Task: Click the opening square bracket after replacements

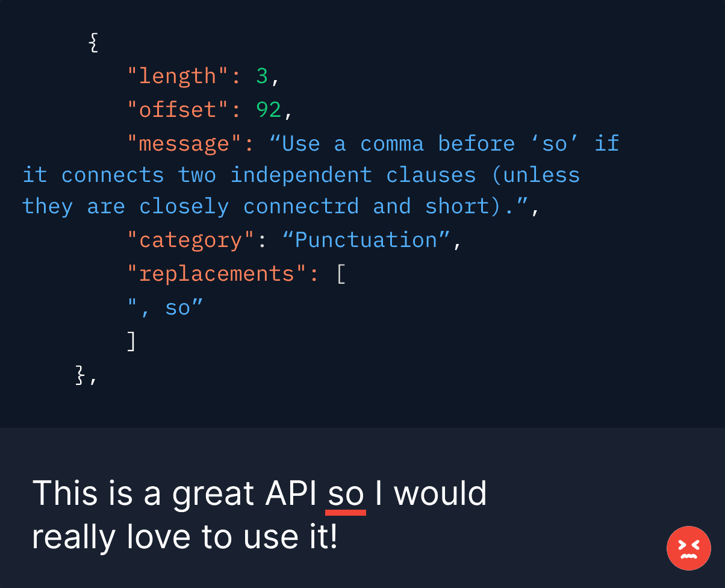Action: pyautogui.click(x=341, y=274)
